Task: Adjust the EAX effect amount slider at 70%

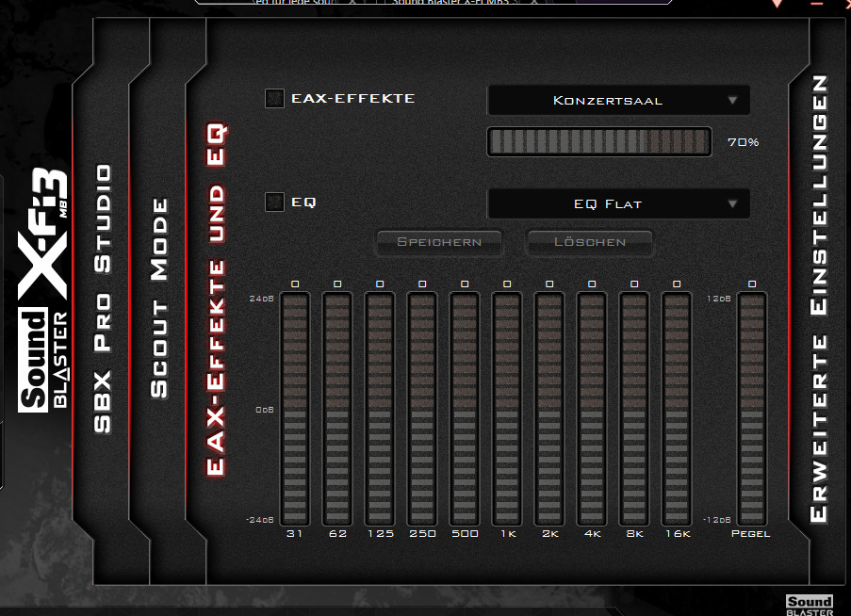Action: (599, 142)
